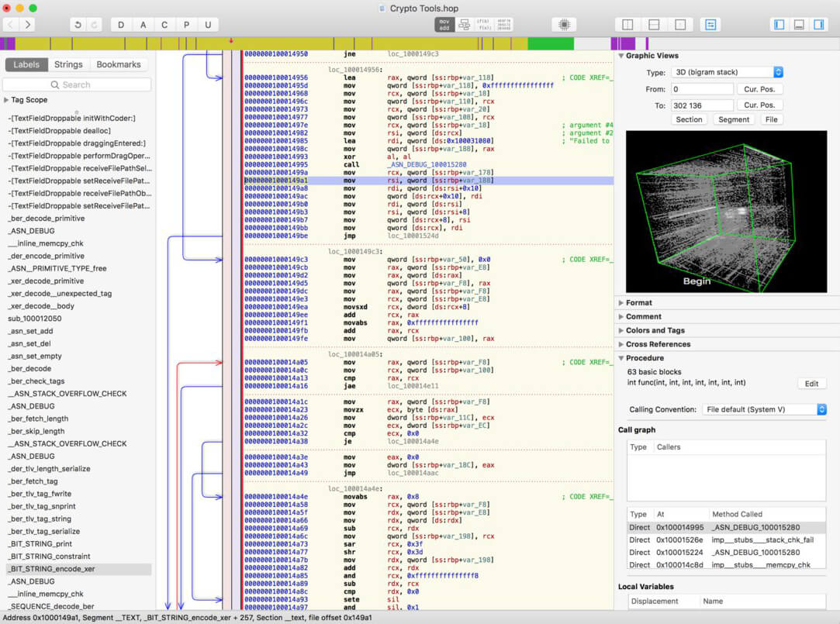Open the Type 3D (bigram stack) dropdown

(x=727, y=72)
